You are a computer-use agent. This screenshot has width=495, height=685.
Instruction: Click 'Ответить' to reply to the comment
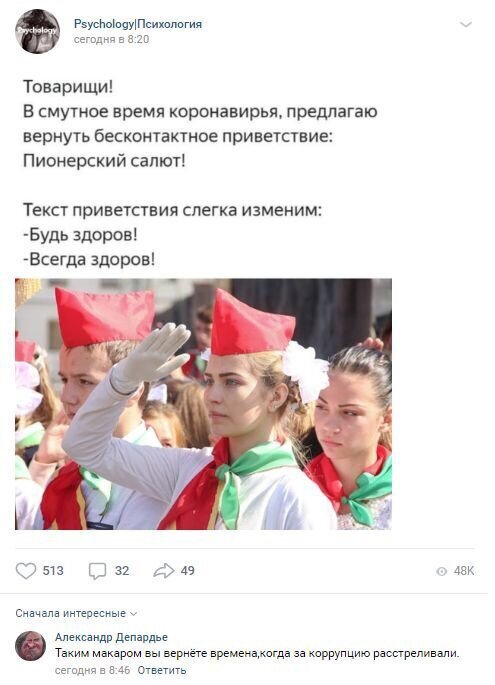(162, 670)
